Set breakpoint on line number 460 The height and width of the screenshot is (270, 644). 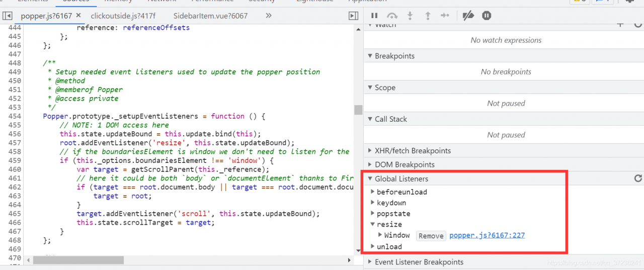coord(15,169)
